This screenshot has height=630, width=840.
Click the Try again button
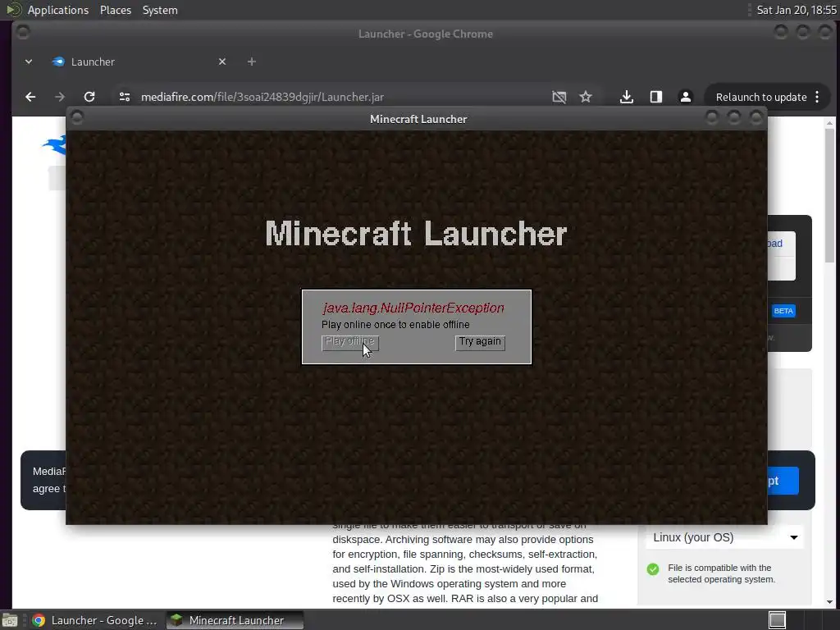coord(480,342)
